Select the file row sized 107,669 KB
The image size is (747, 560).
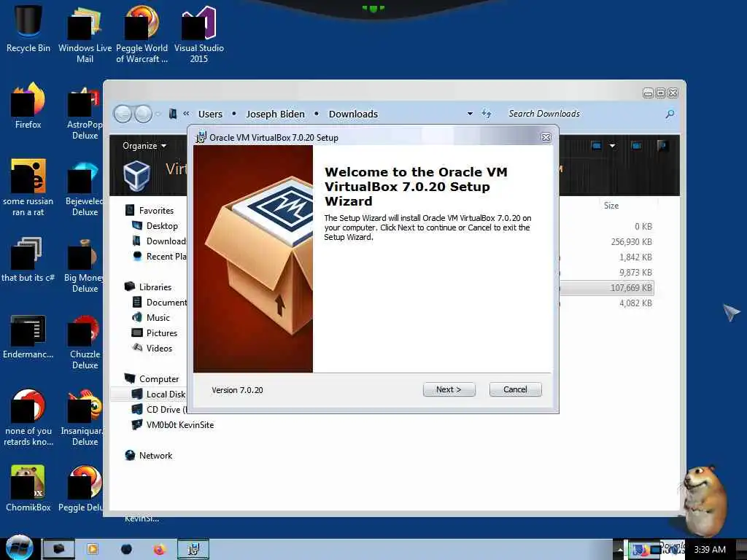[631, 287]
